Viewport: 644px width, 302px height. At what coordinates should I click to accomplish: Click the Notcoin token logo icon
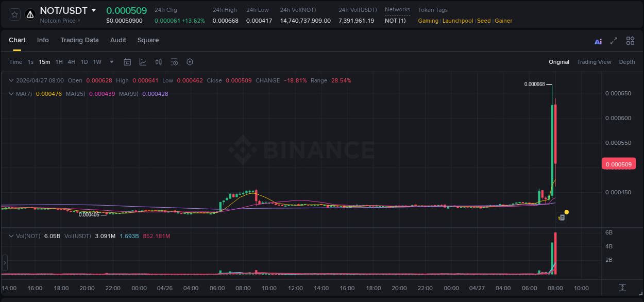pyautogui.click(x=30, y=14)
